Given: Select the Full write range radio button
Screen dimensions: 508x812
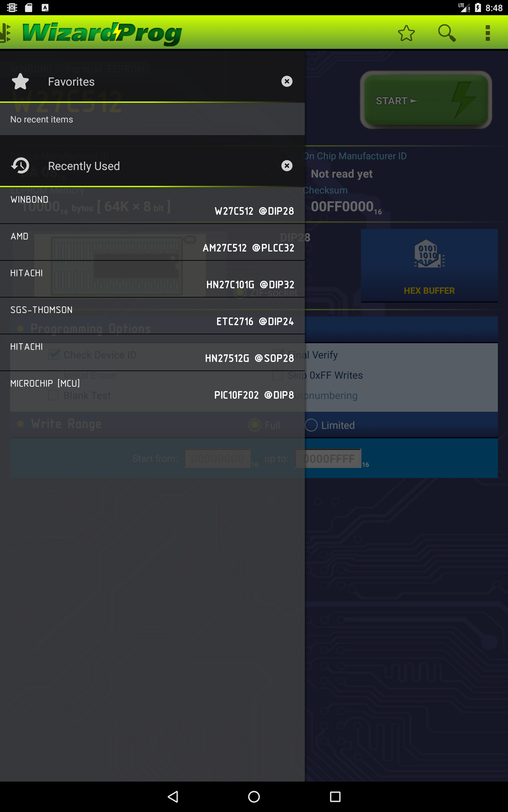Looking at the screenshot, I should tap(254, 425).
